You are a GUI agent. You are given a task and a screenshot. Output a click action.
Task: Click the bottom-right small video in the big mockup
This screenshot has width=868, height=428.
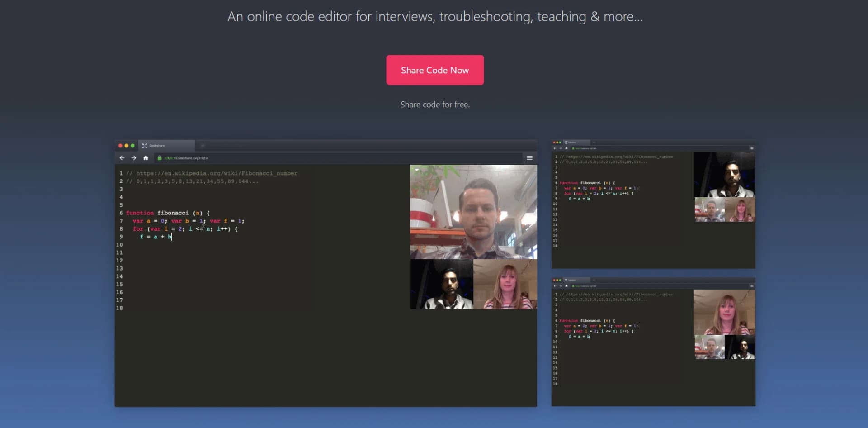tap(505, 285)
